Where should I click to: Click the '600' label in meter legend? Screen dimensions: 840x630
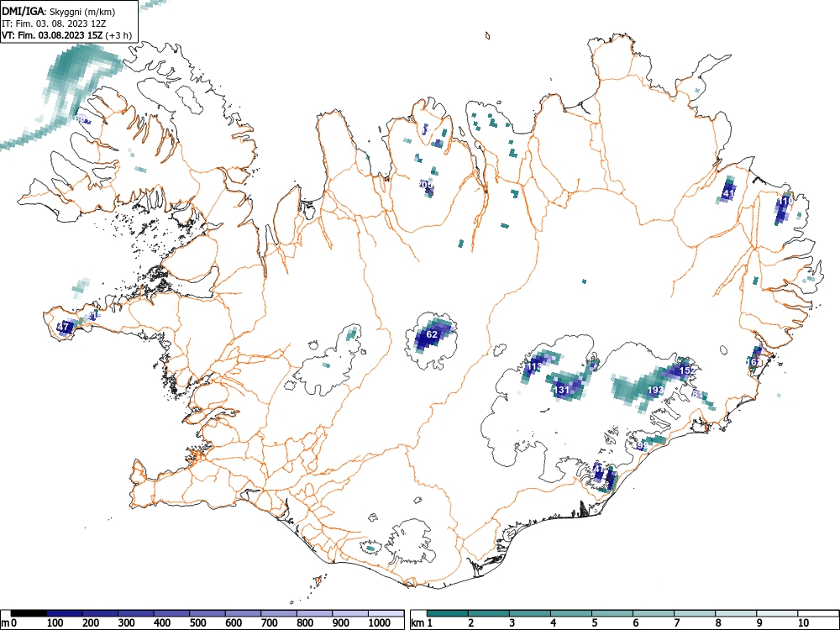[x=234, y=623]
